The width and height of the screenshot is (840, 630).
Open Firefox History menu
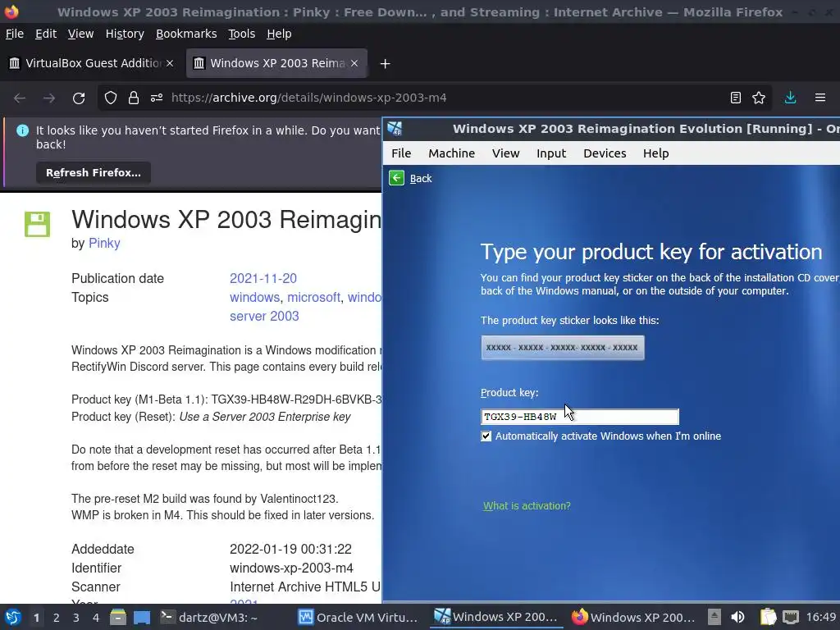[125, 34]
